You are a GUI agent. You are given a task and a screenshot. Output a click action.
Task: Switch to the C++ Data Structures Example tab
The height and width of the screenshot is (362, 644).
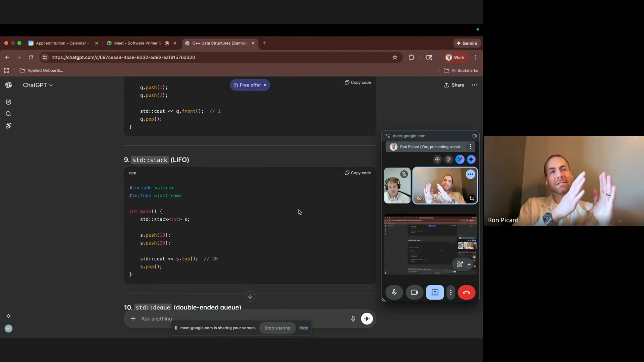click(x=218, y=43)
